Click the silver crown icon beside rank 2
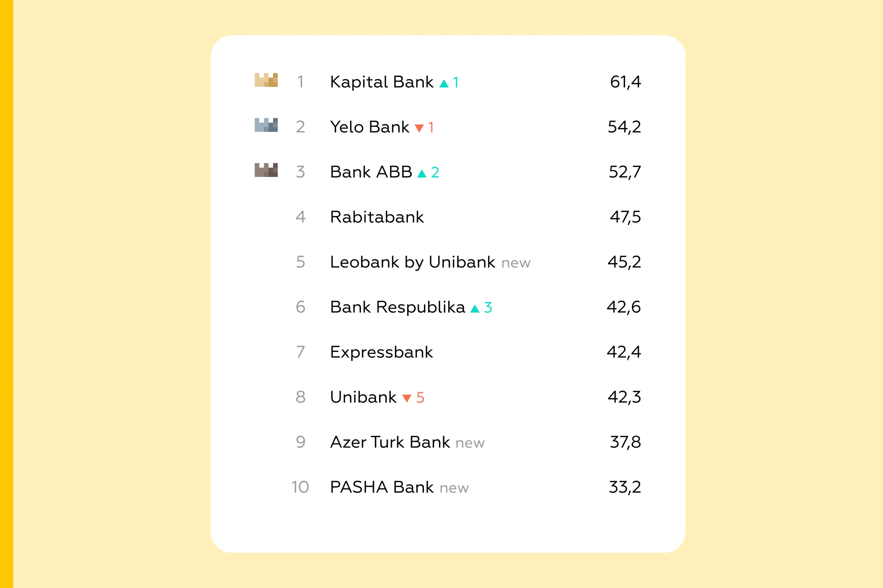Viewport: 883px width, 588px height. click(266, 125)
